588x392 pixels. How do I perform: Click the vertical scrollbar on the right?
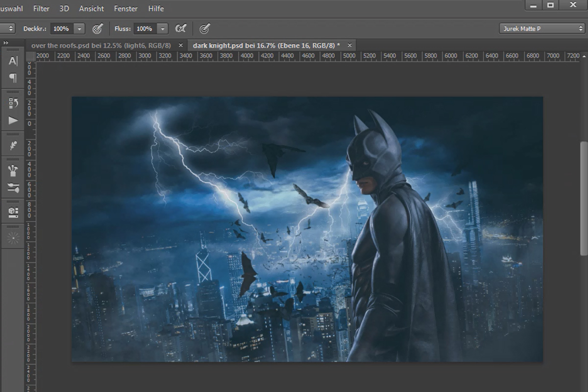tap(584, 198)
